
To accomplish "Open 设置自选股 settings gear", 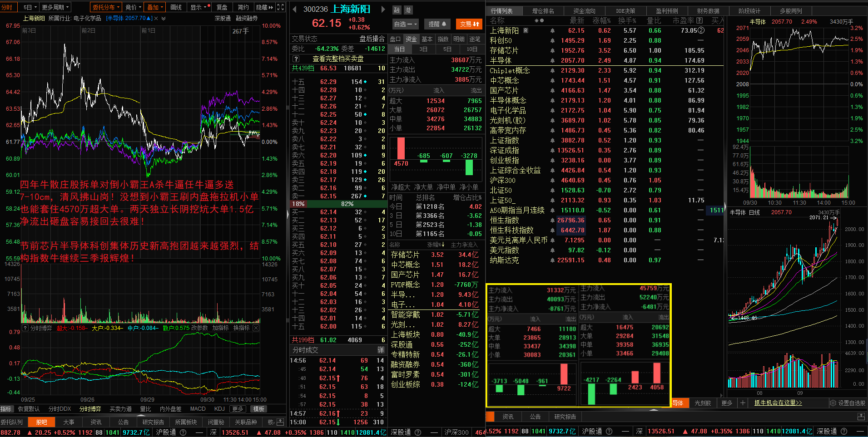I will click(x=833, y=403).
